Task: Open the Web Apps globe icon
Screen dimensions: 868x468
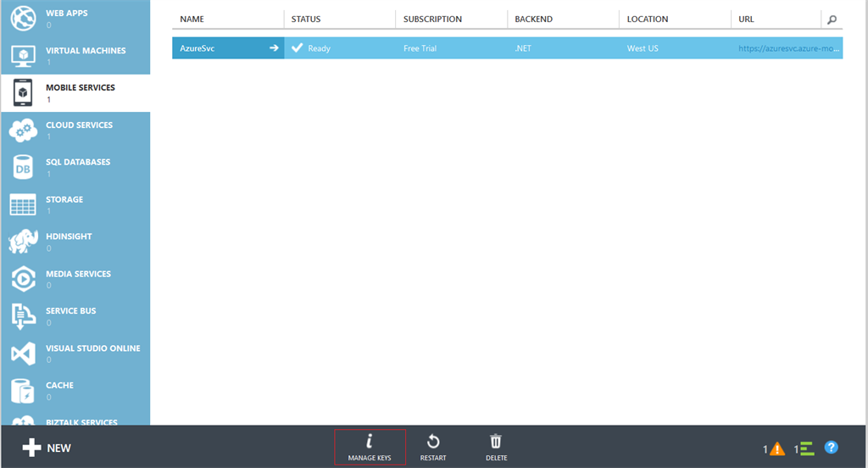Action: (23, 19)
